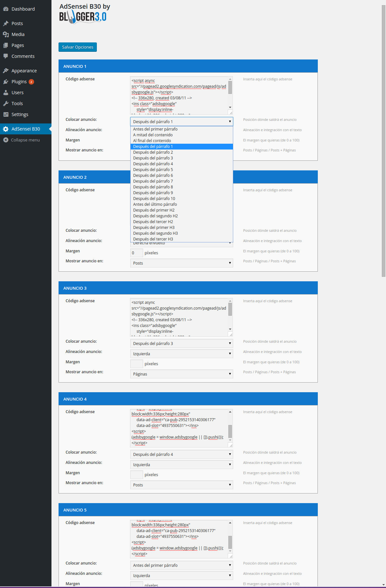Click the Media library icon
The height and width of the screenshot is (588, 386).
pyautogui.click(x=6, y=34)
